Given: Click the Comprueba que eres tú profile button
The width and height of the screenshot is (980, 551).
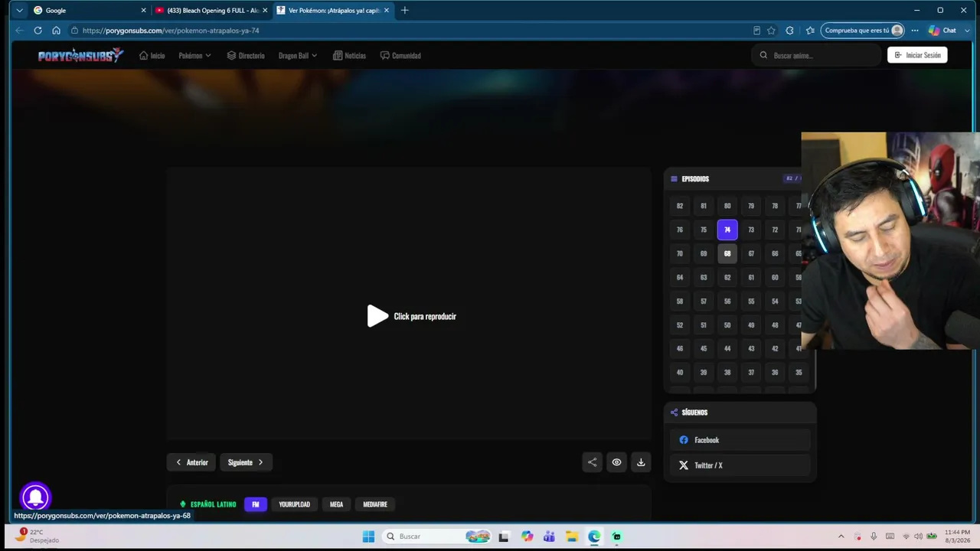Looking at the screenshot, I should (x=863, y=31).
